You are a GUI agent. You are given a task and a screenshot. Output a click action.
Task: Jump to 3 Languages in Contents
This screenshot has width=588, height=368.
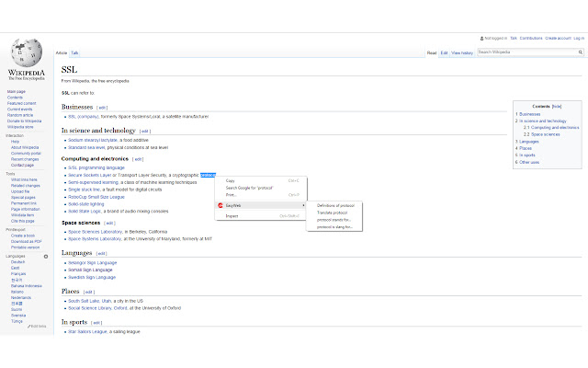point(526,142)
